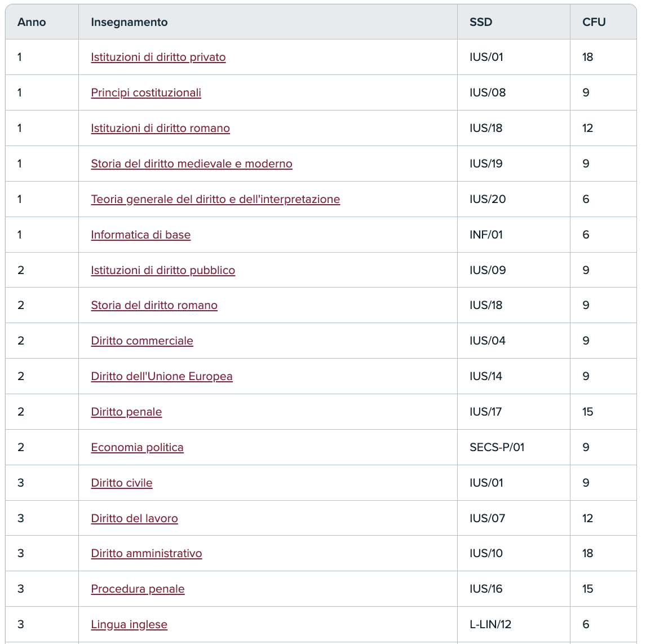Viewport: 646px width, 644px height.
Task: Open the Lingua inglese course link
Action: pyautogui.click(x=129, y=624)
